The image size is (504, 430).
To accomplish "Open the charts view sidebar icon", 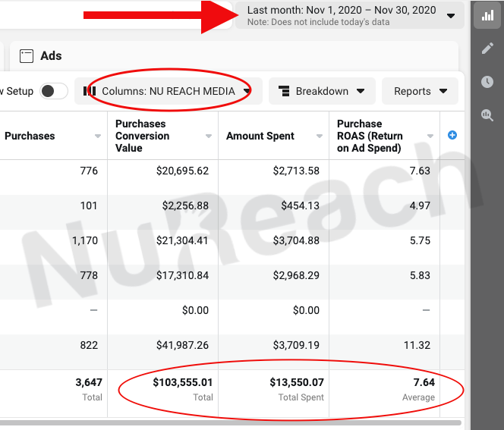I will click(x=487, y=15).
